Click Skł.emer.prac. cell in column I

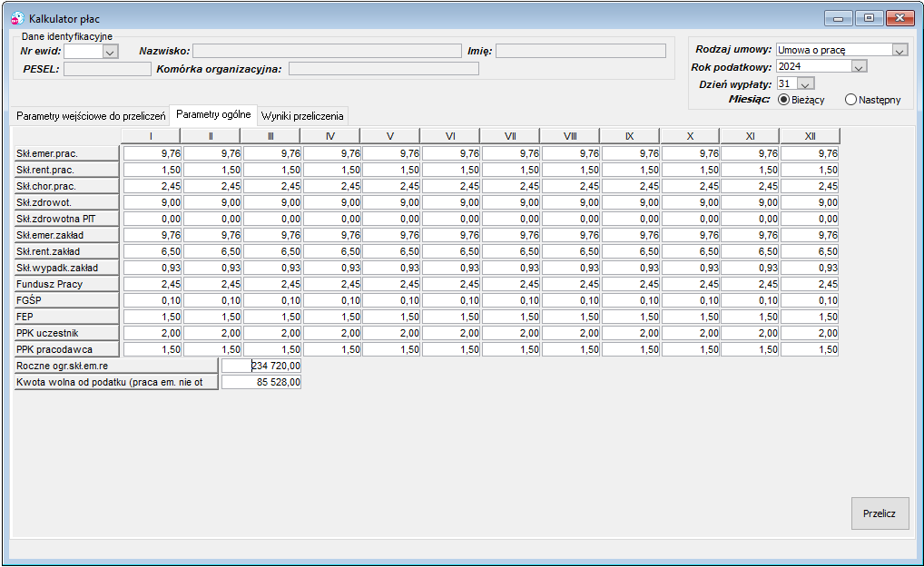152,153
